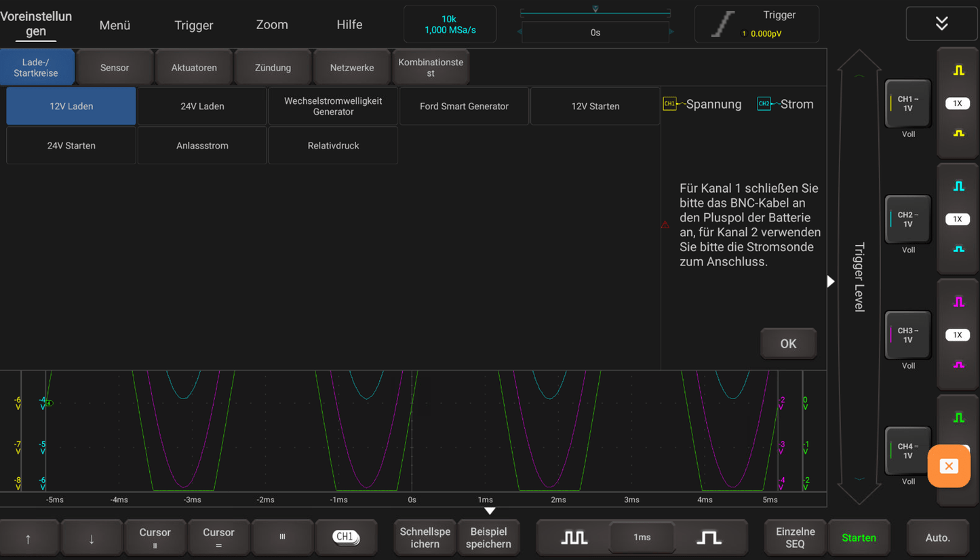This screenshot has width=980, height=560.
Task: Expand the panel via double chevron at top right
Action: pyautogui.click(x=941, y=22)
